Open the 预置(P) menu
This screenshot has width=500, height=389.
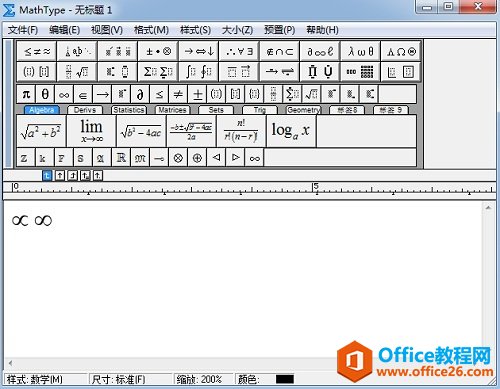tap(279, 30)
